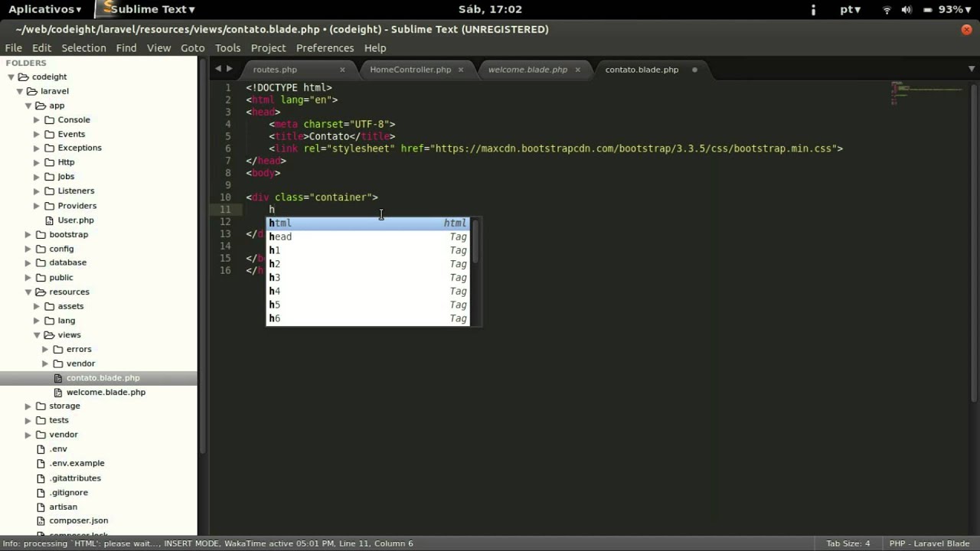Choose the h3 tag suggestion
Screen dimensions: 980x551
coord(367,278)
